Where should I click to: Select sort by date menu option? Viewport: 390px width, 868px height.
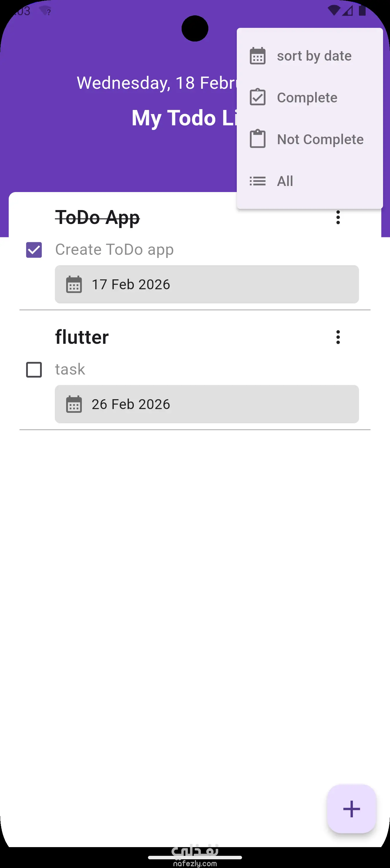tap(314, 56)
